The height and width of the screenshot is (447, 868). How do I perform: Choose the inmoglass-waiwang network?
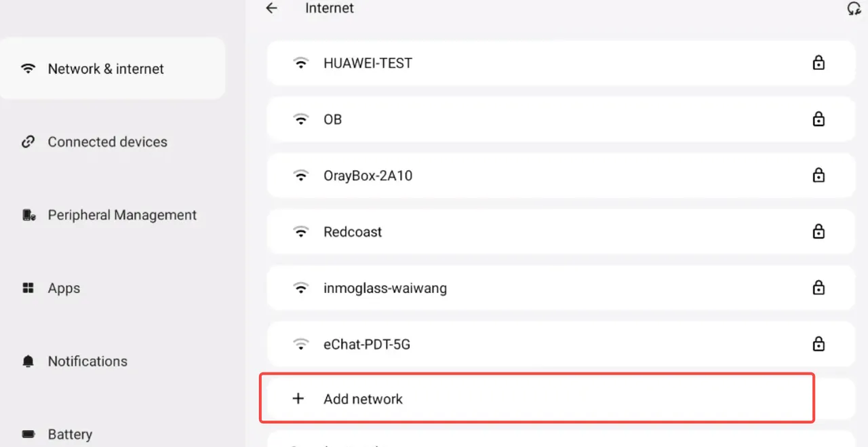pyautogui.click(x=385, y=288)
